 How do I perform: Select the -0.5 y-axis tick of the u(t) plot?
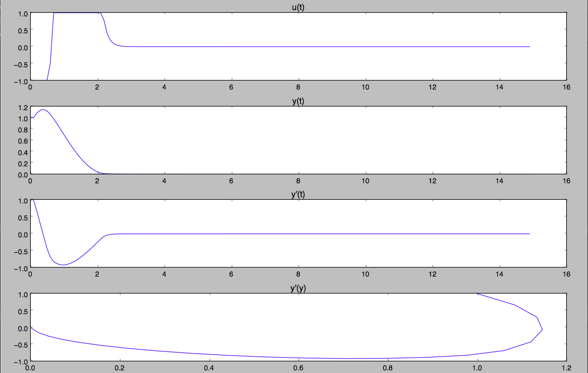tap(21, 65)
